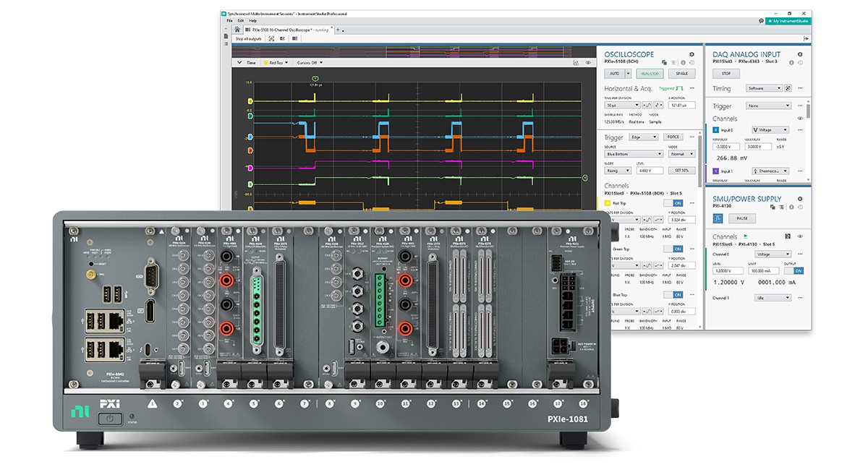The image size is (868, 467).
Task: Click the X Position input field
Action: click(x=682, y=106)
